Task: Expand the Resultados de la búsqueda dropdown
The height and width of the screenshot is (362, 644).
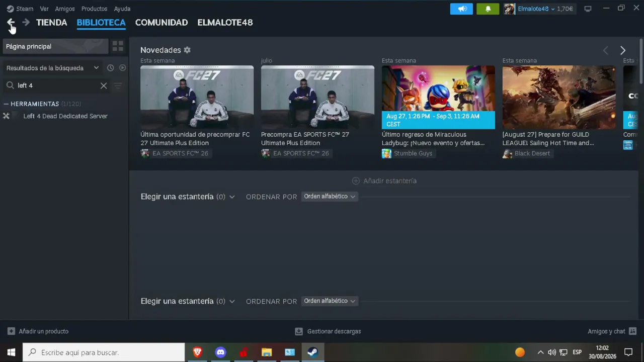Action: (x=52, y=68)
